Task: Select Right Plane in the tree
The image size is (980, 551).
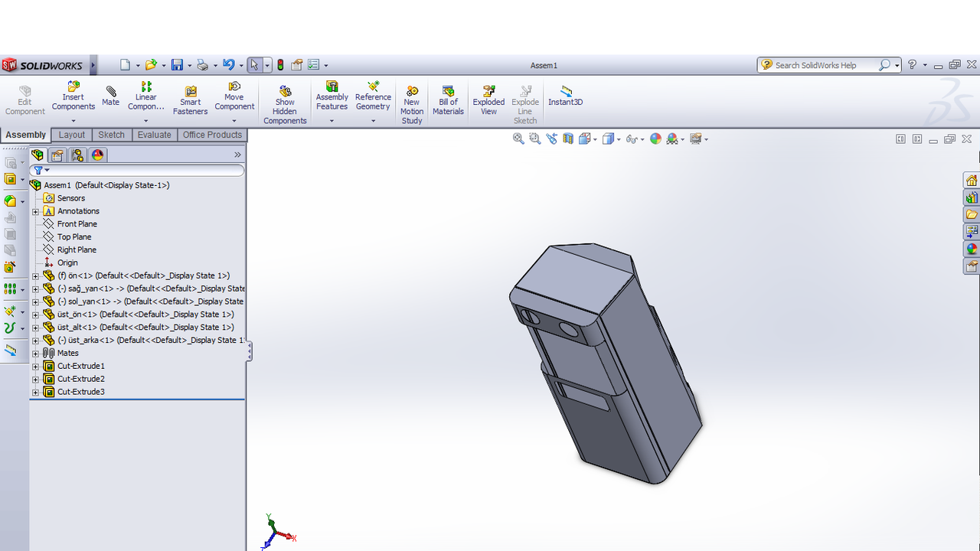Action: (77, 250)
